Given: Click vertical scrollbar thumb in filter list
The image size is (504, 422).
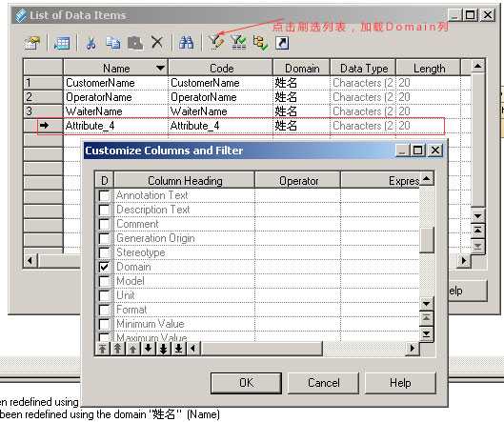Looking at the screenshot, I should tap(427, 240).
